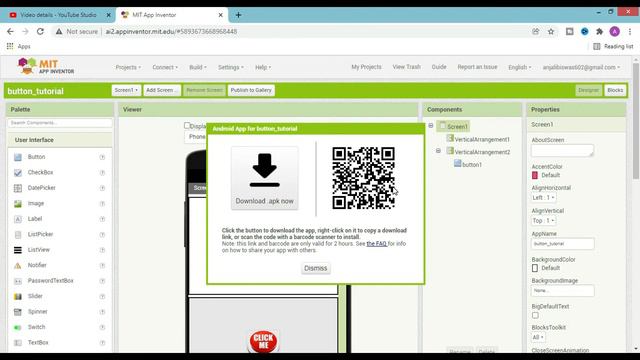Pick the Spinner component icon
Viewport: 640px width, 360px height.
(x=18, y=312)
